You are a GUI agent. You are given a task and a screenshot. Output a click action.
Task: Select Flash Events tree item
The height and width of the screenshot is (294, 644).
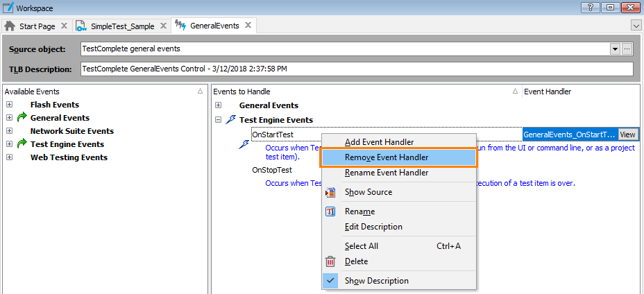point(55,105)
